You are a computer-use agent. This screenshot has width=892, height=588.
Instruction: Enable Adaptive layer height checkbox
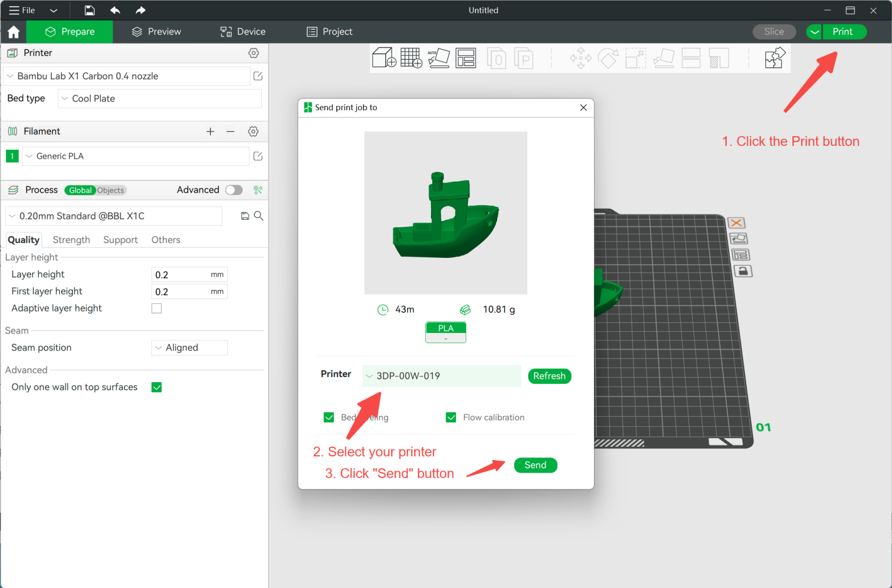157,308
